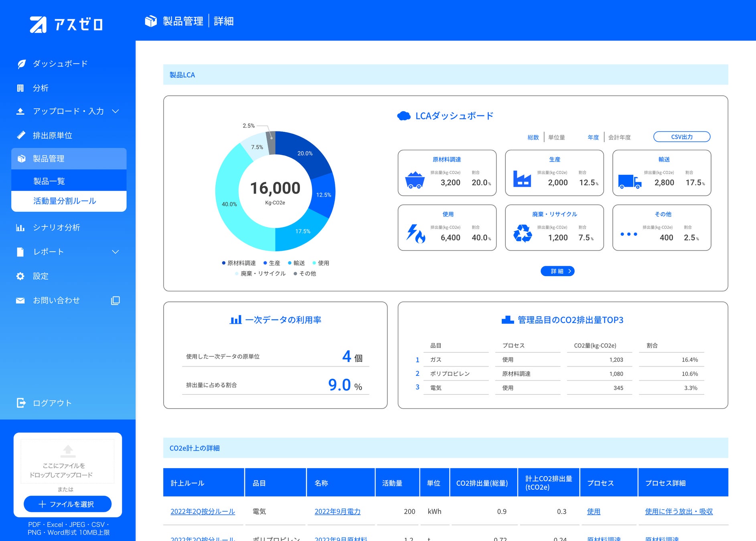Click the ファイルを選択 button
The image size is (756, 541).
pyautogui.click(x=68, y=504)
